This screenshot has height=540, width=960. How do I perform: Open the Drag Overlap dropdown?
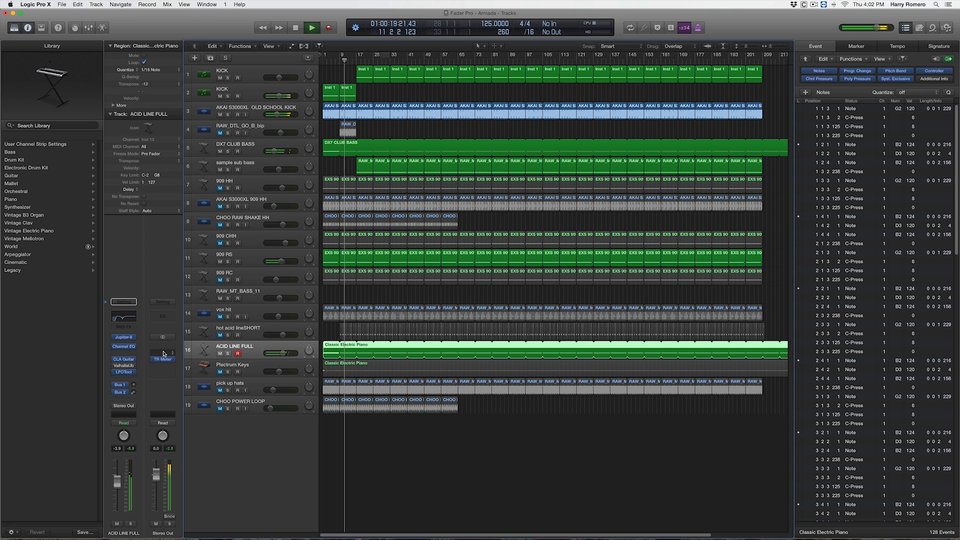(680, 46)
